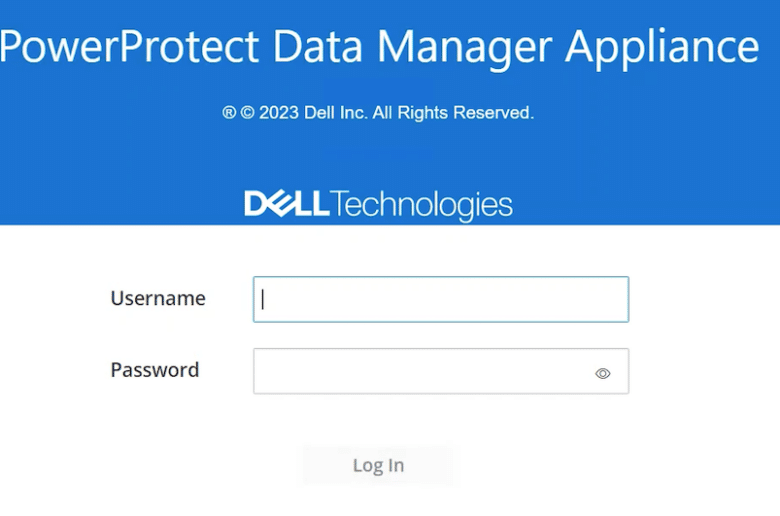The width and height of the screenshot is (780, 516).
Task: Place the cursor at the Username text caret
Action: (263, 300)
